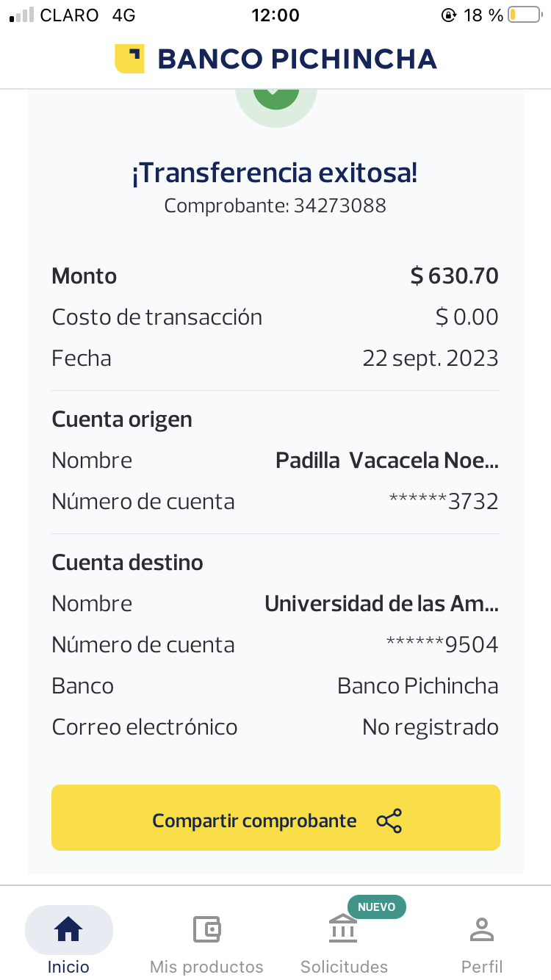Screen dimensions: 551x980
Task: Tap the Inicio home icon
Action: (x=68, y=930)
